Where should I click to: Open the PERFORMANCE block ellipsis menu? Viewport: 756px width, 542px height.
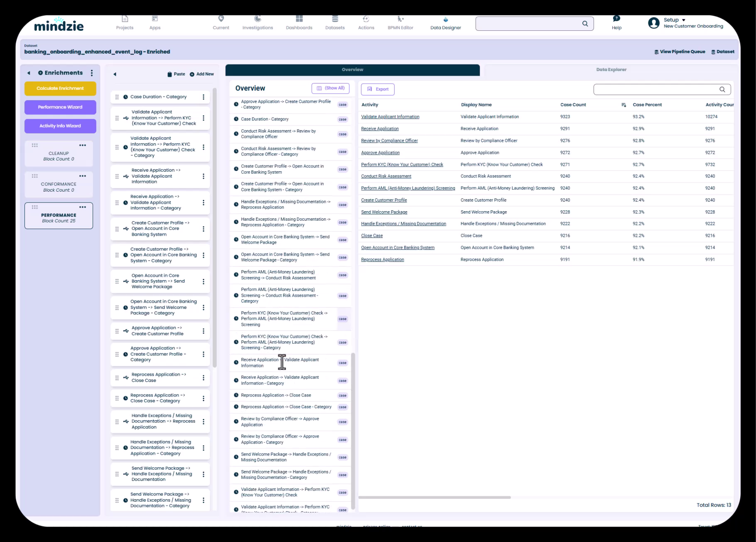(x=83, y=207)
